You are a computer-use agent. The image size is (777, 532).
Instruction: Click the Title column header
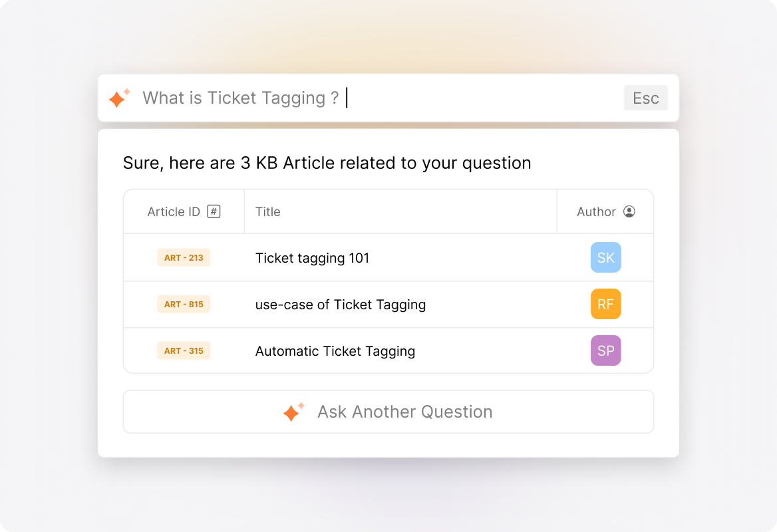(267, 212)
